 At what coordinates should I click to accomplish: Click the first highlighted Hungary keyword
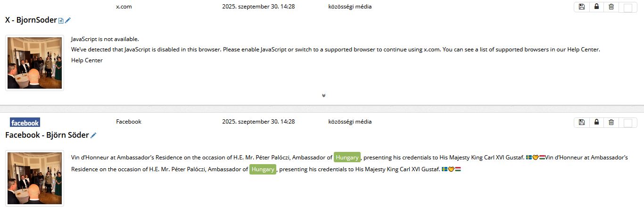[347, 157]
